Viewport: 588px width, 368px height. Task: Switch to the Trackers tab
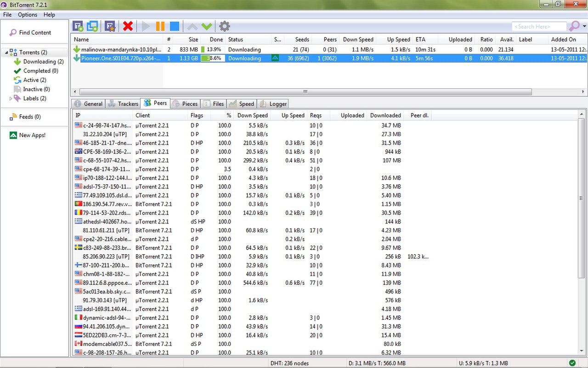click(123, 104)
